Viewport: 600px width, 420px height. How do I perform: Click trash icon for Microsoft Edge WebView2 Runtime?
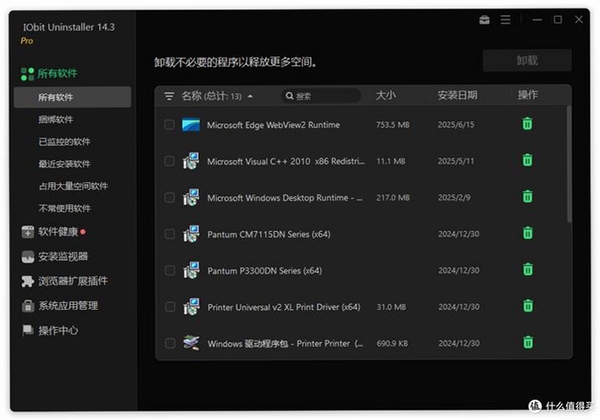coord(527,124)
